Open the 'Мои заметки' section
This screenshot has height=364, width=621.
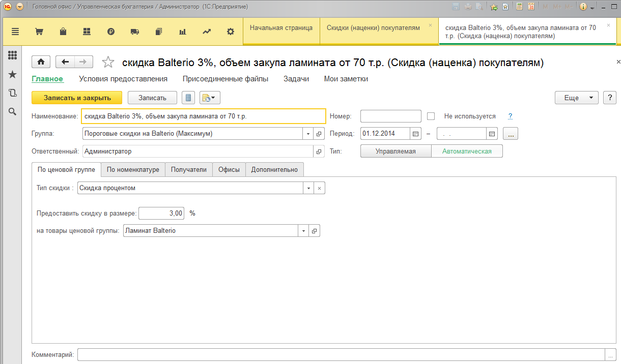(346, 79)
